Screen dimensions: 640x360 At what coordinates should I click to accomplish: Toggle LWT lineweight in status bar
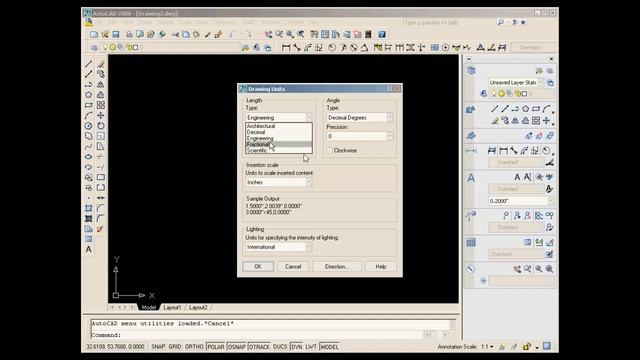(311, 347)
